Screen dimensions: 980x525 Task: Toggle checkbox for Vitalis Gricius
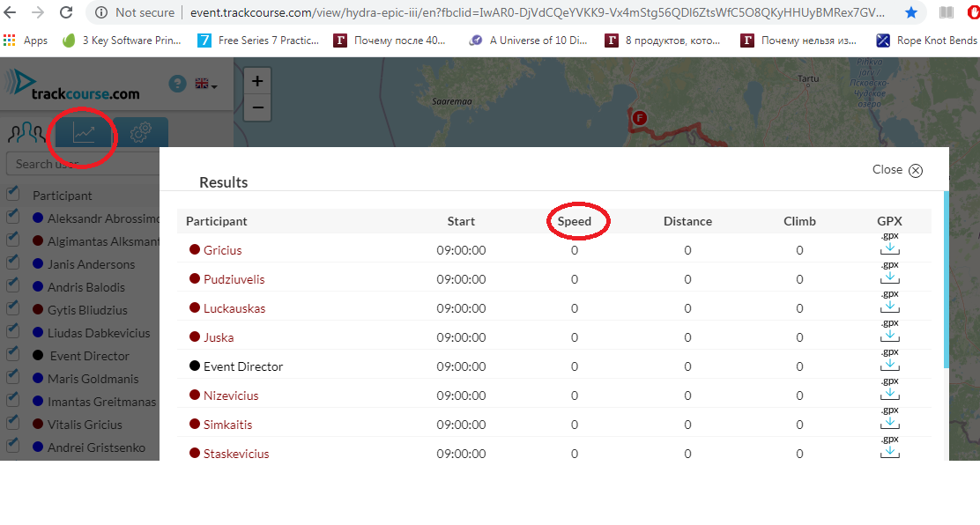tap(12, 423)
